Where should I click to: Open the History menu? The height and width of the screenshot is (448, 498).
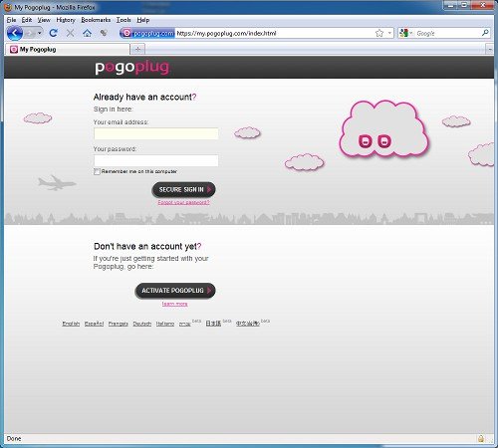[x=66, y=20]
